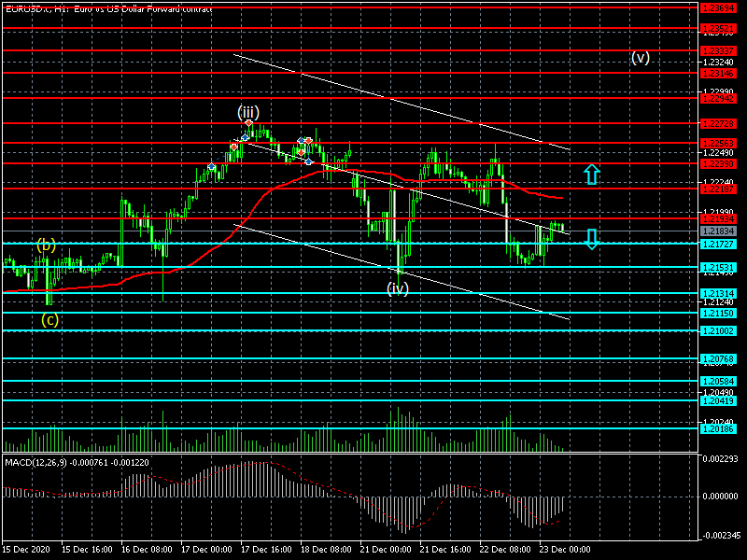The height and width of the screenshot is (560, 747).
Task: Select the uppermost white channel trendline
Action: pos(402,103)
